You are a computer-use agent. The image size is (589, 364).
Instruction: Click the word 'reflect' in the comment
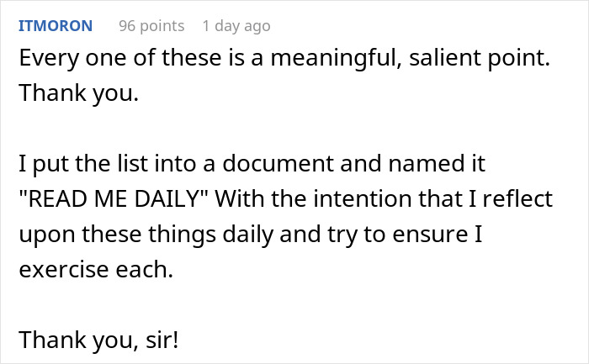tap(517, 199)
